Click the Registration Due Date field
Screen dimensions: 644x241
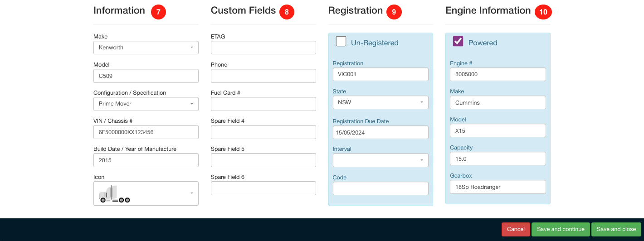pos(381,132)
